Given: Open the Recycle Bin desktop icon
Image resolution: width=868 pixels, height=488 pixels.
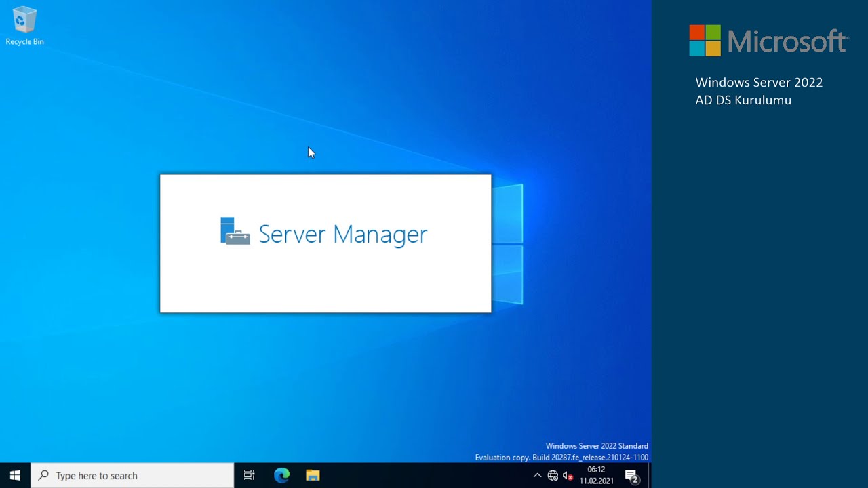Looking at the screenshot, I should pos(24,26).
